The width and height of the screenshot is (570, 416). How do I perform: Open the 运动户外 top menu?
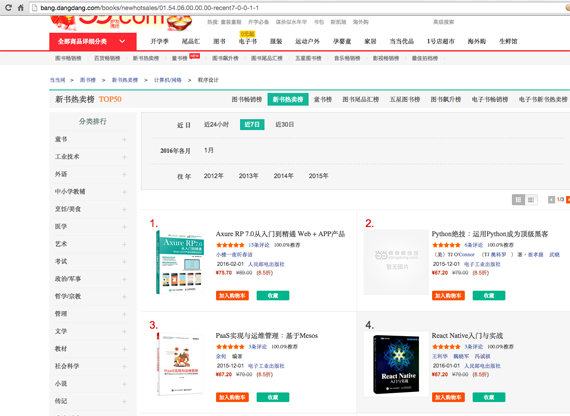307,41
